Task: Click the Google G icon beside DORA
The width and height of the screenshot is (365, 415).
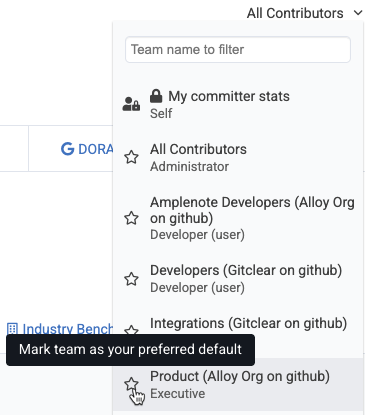Action: pyautogui.click(x=68, y=149)
